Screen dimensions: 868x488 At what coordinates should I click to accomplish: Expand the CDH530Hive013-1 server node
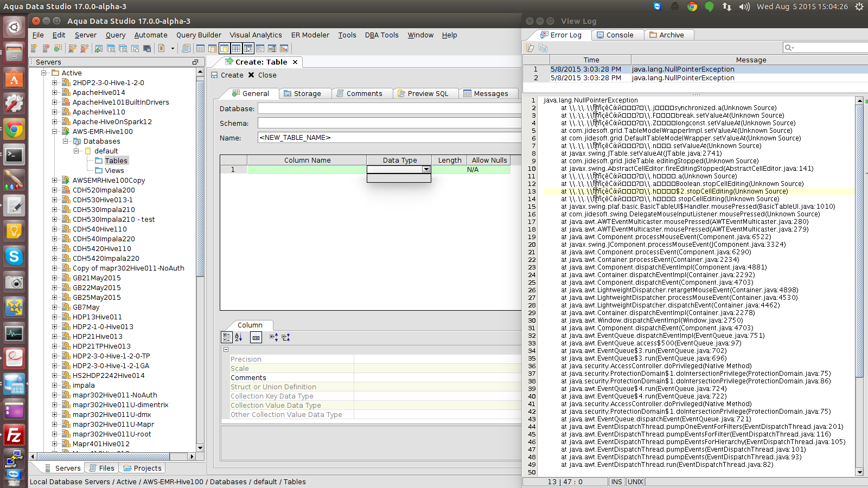click(55, 200)
